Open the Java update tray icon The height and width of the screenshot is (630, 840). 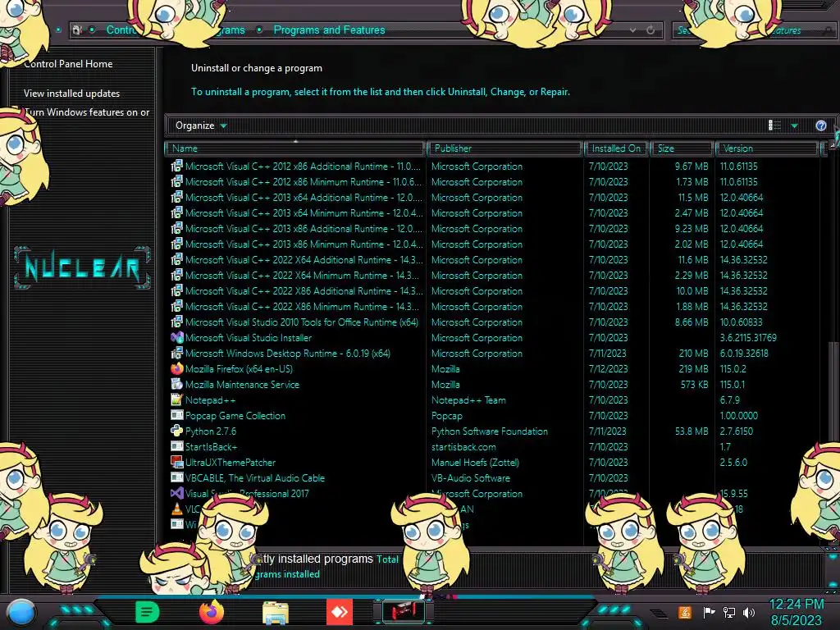tap(685, 612)
